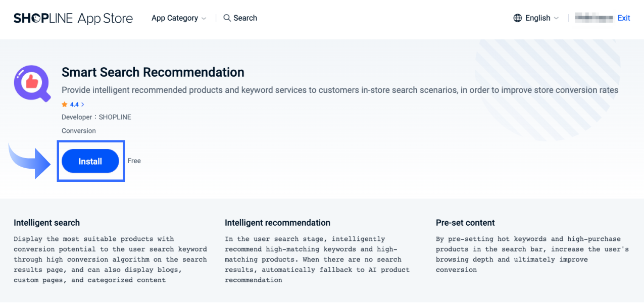
Task: Expand the rating chevron beside 4.4
Action: pyautogui.click(x=82, y=104)
